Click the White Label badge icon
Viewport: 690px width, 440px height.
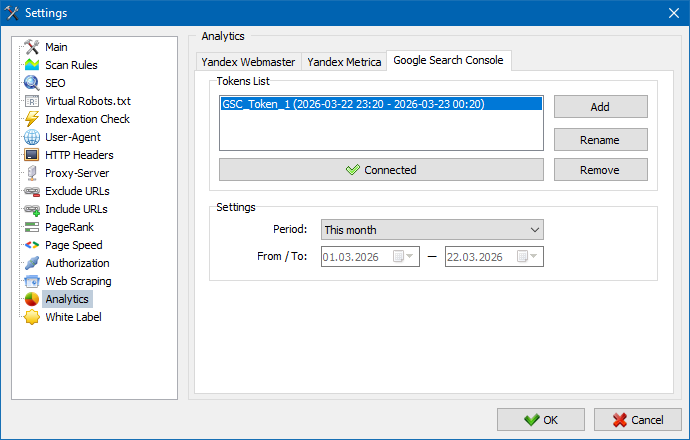32,317
